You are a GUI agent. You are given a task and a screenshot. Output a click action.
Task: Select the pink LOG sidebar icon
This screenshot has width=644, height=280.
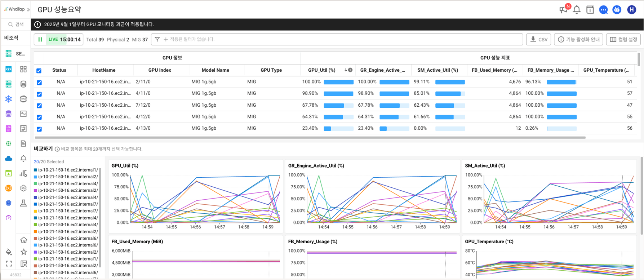click(x=9, y=129)
